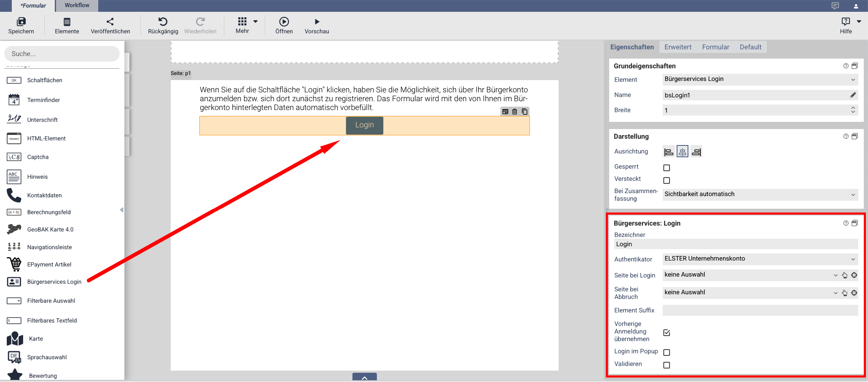Undo with the Rückgängig button
Viewport: 868px width, 382px height.
coord(163,25)
